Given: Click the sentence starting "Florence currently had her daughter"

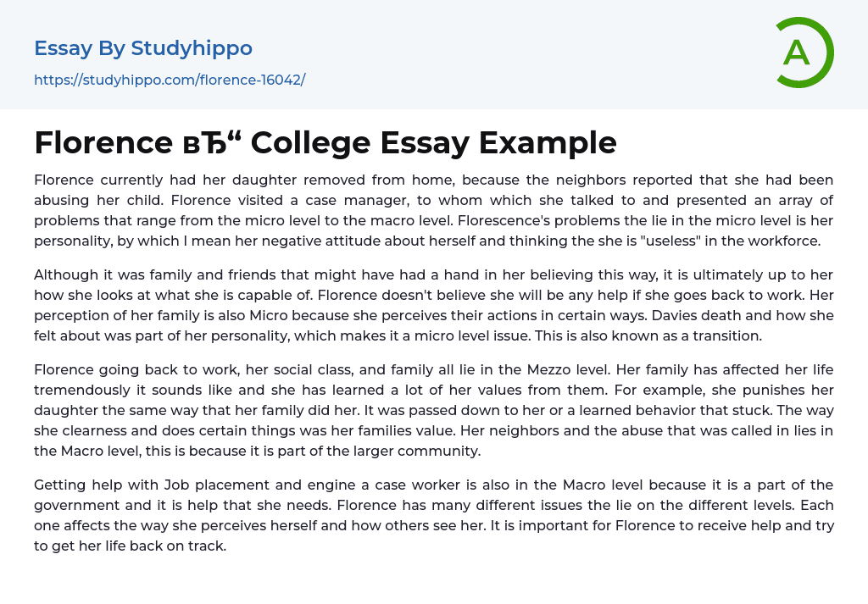Looking at the screenshot, I should [254, 180].
